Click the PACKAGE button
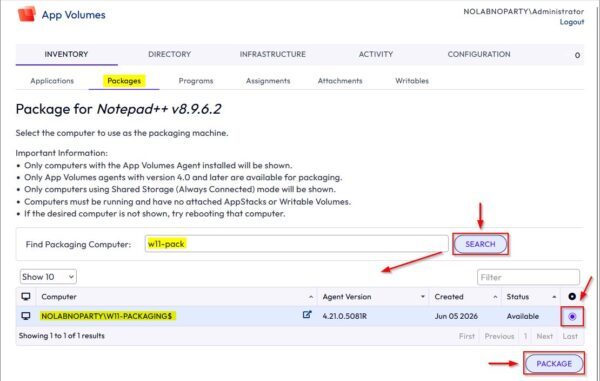This screenshot has width=600, height=381. 554,363
